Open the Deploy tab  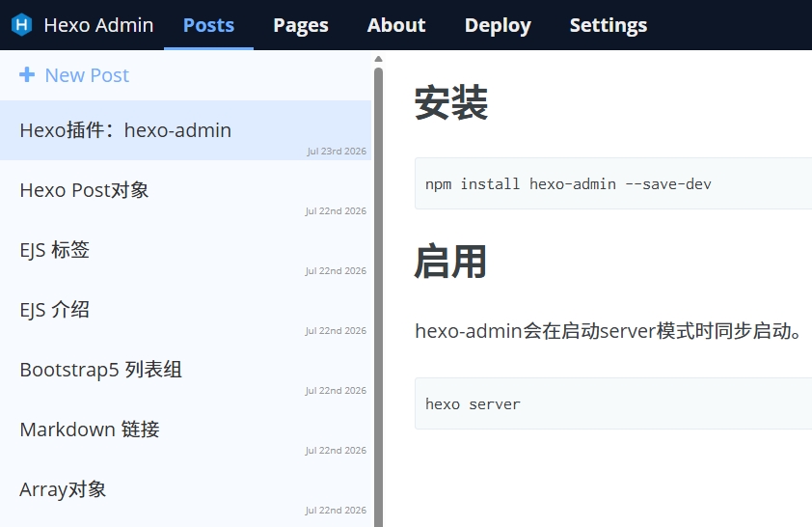498,25
